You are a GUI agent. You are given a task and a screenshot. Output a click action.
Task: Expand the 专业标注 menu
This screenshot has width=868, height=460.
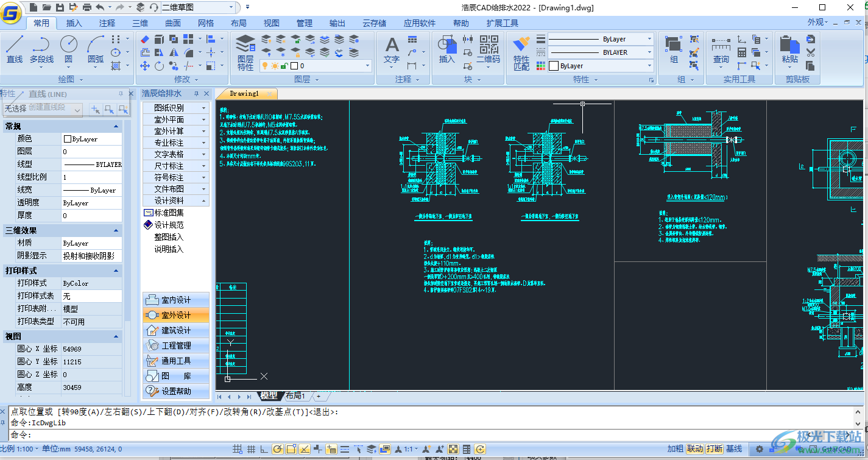pos(175,143)
